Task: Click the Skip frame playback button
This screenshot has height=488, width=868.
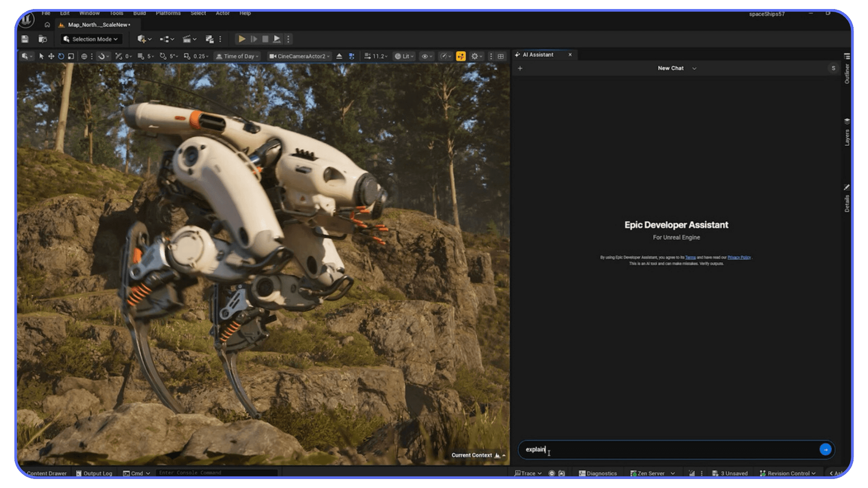Action: (x=254, y=39)
